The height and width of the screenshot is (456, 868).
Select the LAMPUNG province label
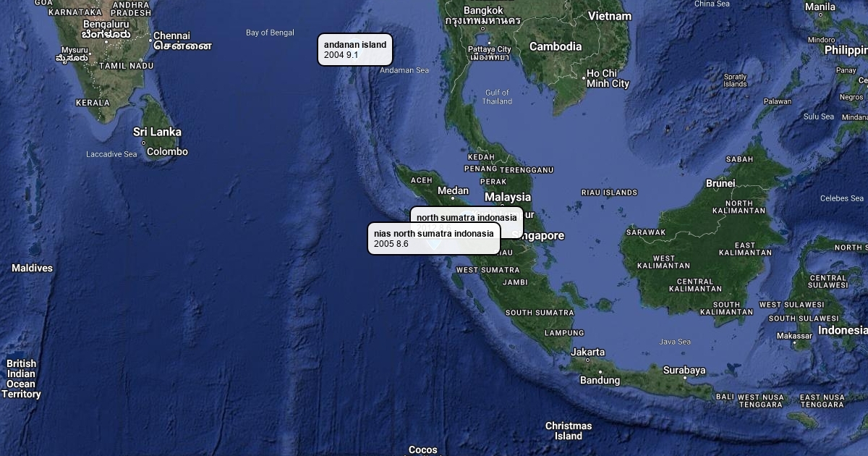click(564, 333)
